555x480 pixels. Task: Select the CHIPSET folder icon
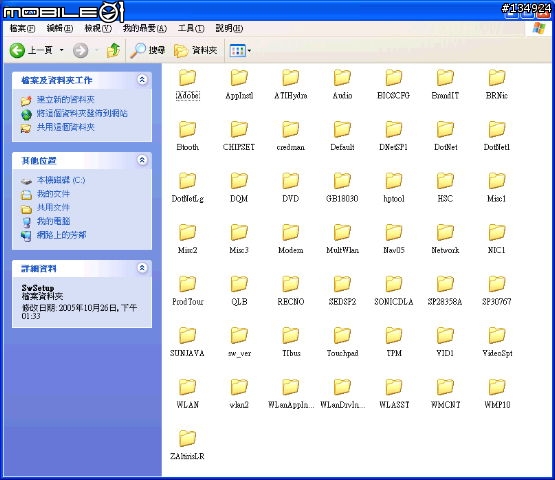[x=239, y=129]
